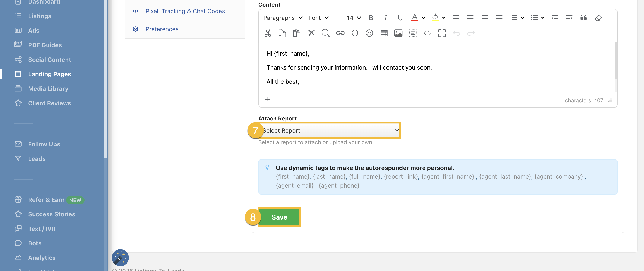This screenshot has height=271, width=644.
Task: Open Follow Ups in sidebar
Action: point(44,144)
